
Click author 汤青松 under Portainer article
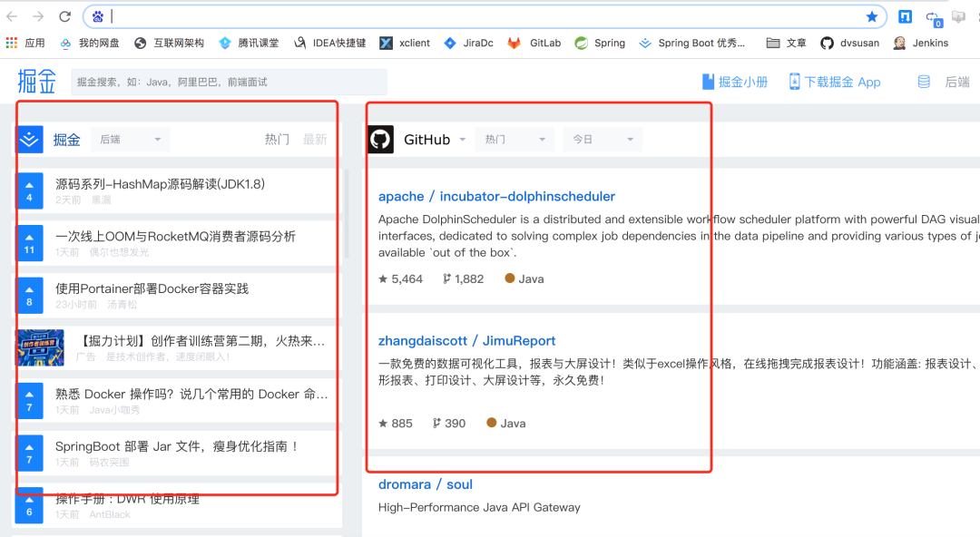(x=122, y=305)
